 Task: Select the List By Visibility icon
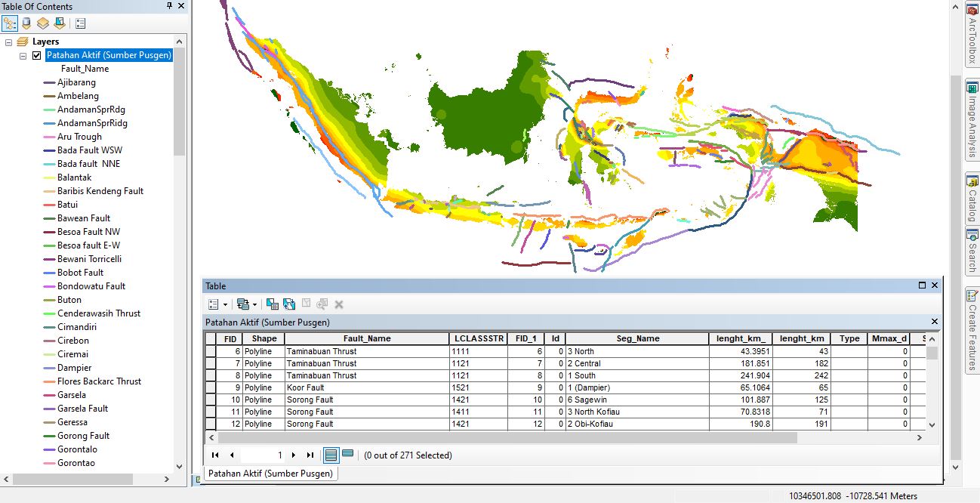(44, 23)
